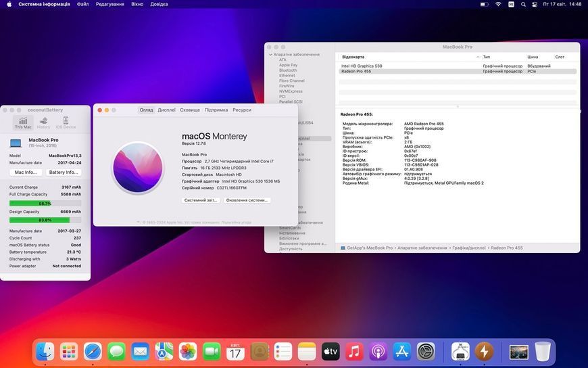Collapse Апаратне забезпечення section in sidebar
Image resolution: width=588 pixels, height=368 pixels.
(270, 54)
